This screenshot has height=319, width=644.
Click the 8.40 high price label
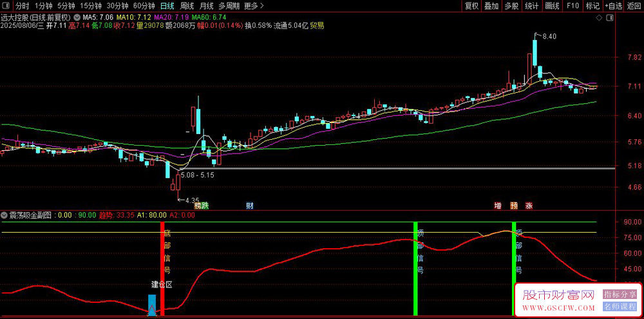(x=549, y=36)
